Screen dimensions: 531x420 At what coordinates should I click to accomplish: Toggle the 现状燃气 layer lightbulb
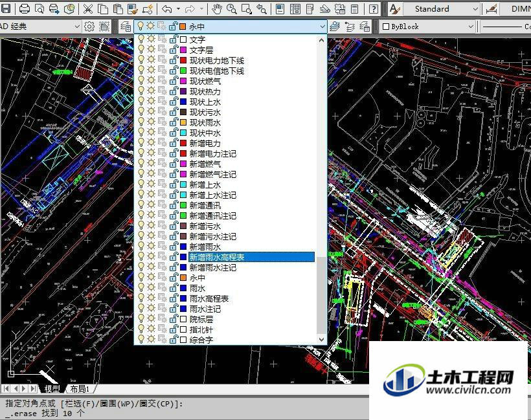click(141, 81)
